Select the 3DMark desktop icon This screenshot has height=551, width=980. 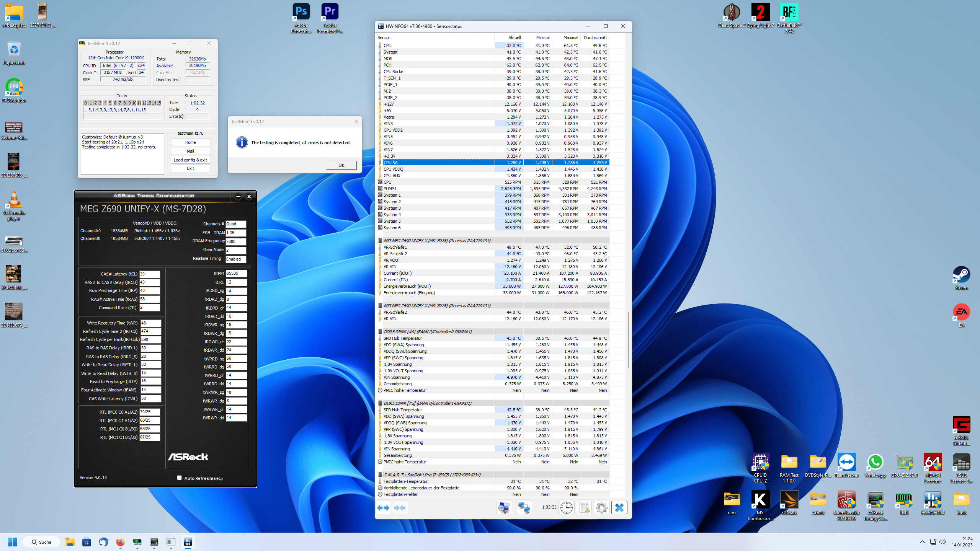[789, 503]
